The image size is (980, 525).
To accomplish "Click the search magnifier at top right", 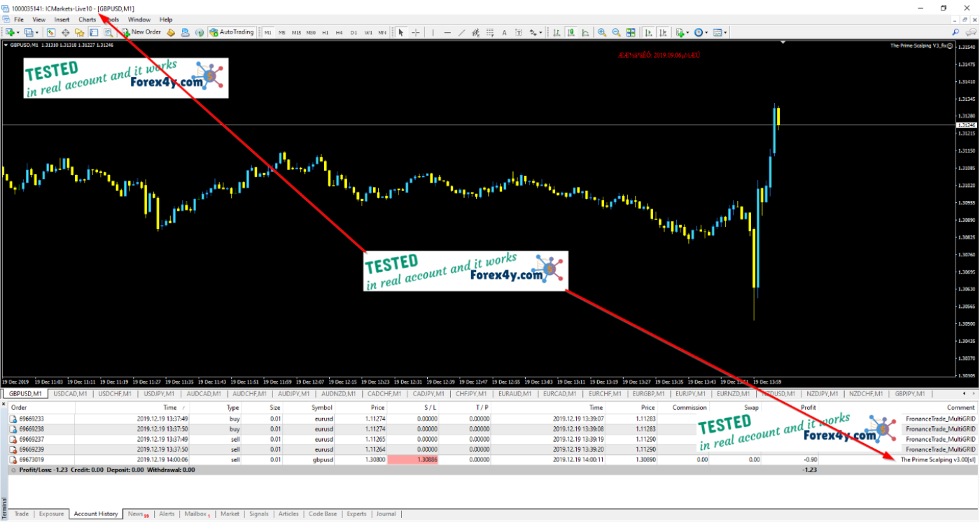I will coord(955,32).
